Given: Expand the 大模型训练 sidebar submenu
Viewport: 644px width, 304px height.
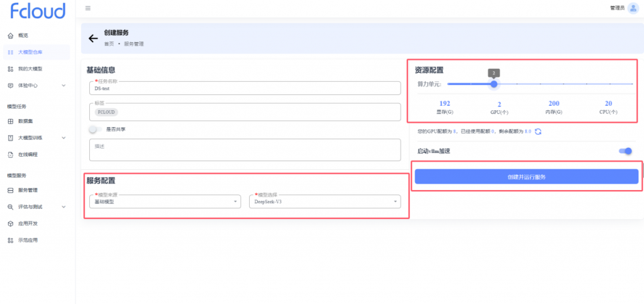Looking at the screenshot, I should pos(63,137).
